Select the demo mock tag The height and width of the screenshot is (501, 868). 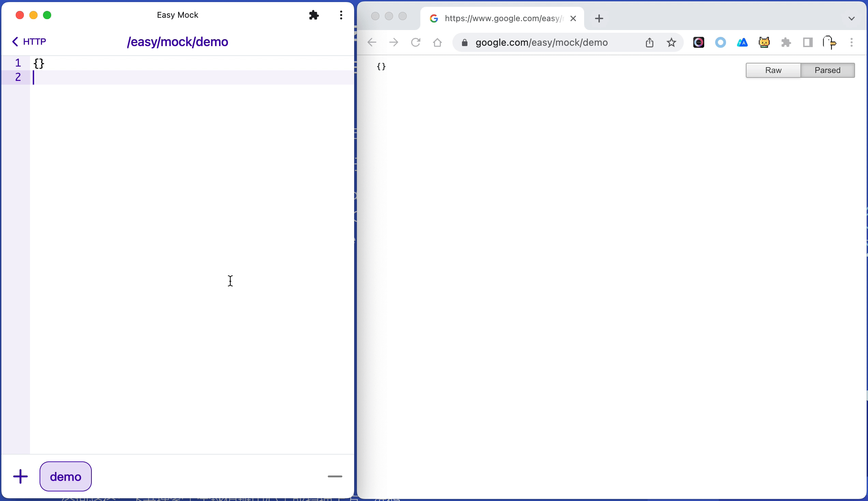66,476
